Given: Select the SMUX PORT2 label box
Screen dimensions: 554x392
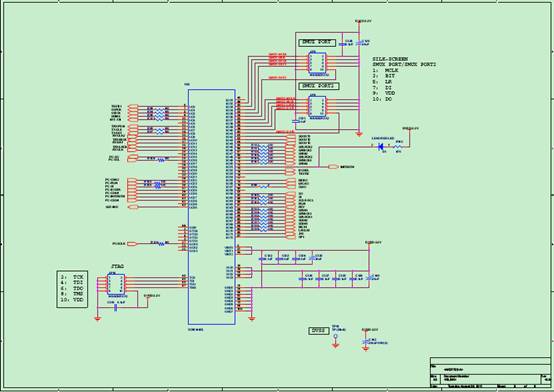Looking at the screenshot, I should coord(319,86).
